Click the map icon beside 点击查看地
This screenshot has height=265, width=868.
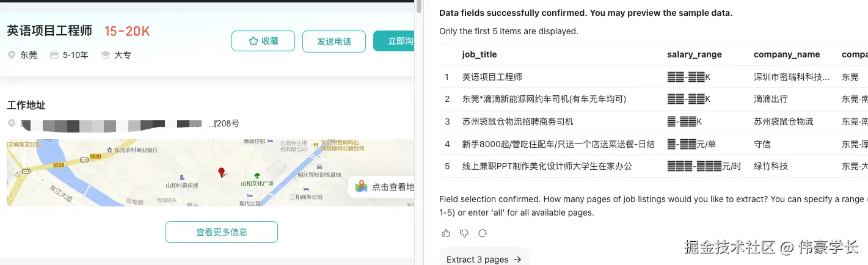tap(362, 187)
